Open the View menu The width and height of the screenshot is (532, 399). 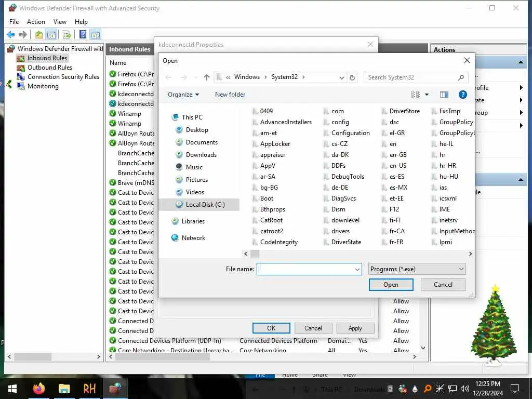[60, 22]
